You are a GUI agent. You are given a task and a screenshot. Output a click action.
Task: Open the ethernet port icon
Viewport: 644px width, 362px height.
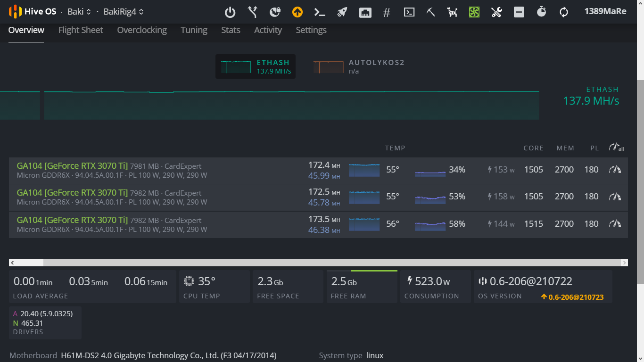click(x=365, y=13)
